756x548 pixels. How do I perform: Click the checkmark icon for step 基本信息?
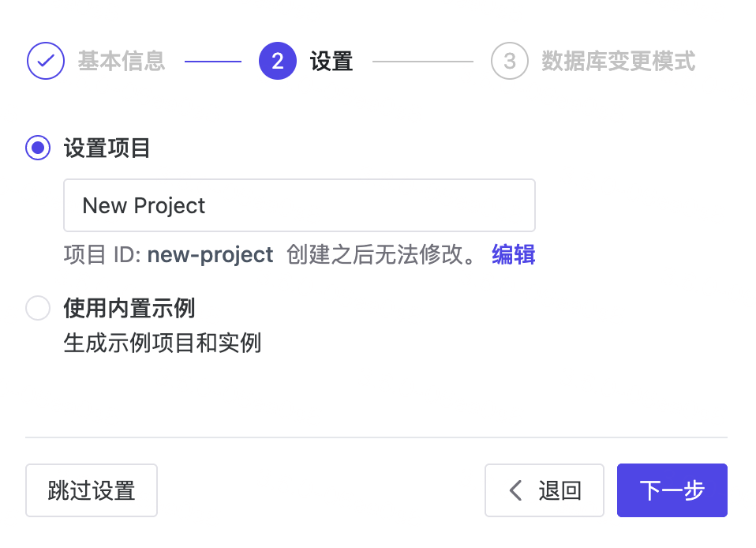click(46, 61)
